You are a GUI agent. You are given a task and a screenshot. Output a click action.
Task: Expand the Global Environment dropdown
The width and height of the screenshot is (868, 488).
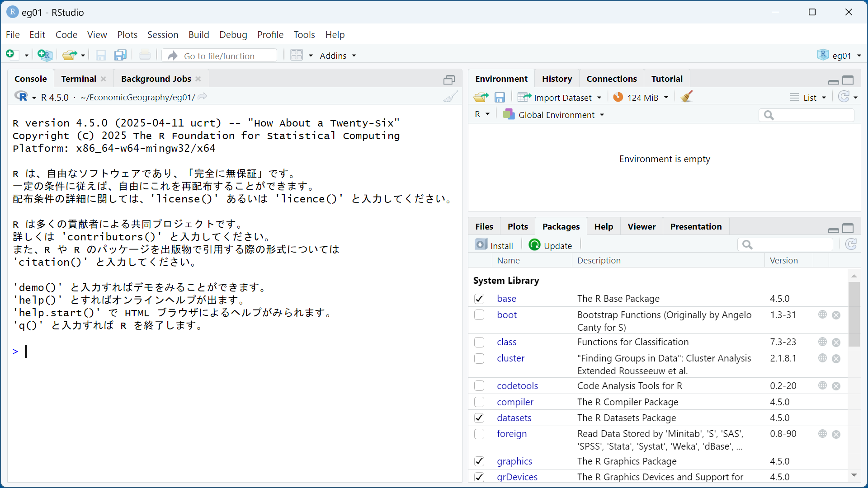pyautogui.click(x=557, y=115)
